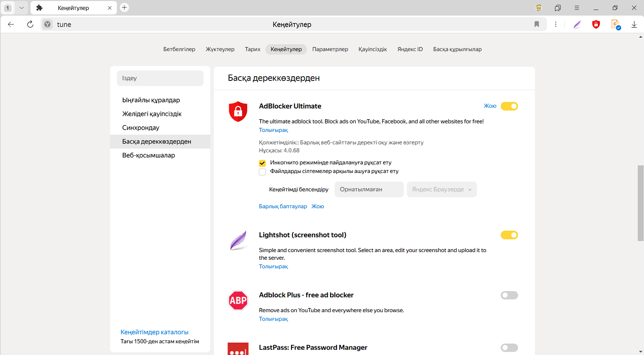Enable the Adblock Plus toggle
The image size is (644, 355).
(x=509, y=295)
